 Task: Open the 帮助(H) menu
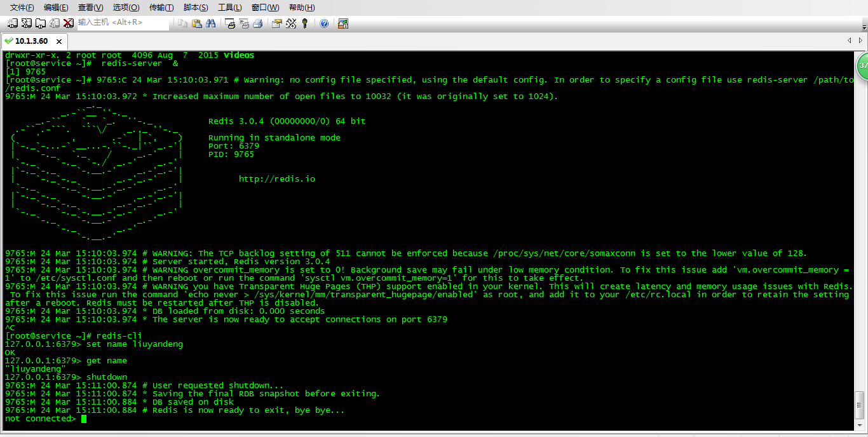[301, 8]
